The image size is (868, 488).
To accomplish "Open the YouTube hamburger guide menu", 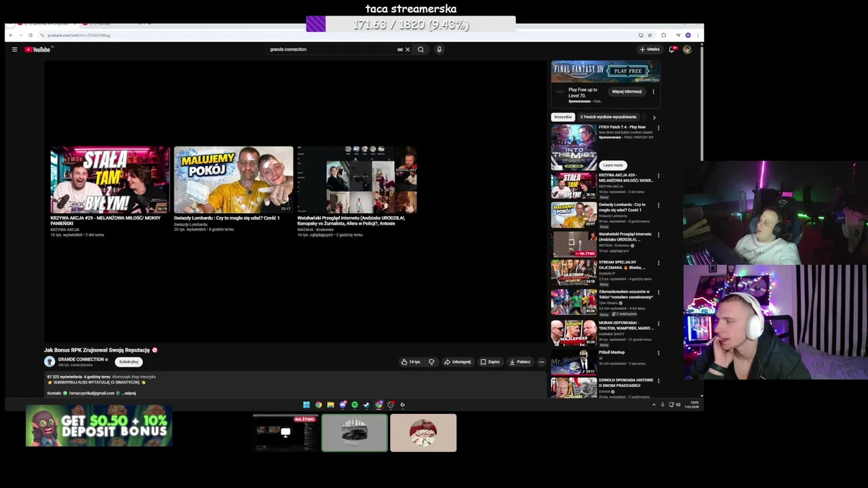I will tap(14, 49).
